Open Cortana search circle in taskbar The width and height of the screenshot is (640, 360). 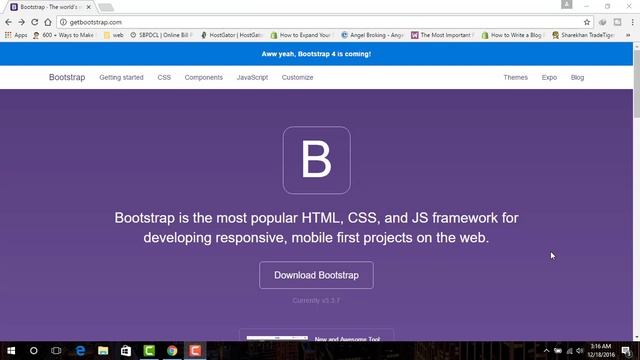click(33, 351)
